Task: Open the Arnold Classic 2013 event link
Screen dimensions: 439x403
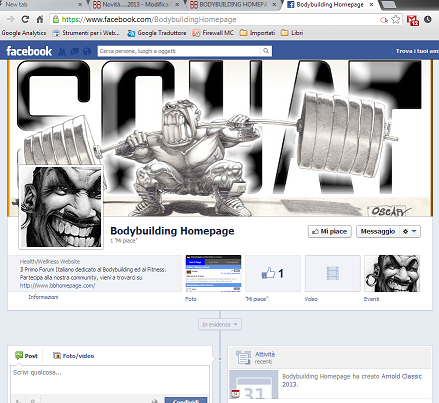Action: [352, 380]
